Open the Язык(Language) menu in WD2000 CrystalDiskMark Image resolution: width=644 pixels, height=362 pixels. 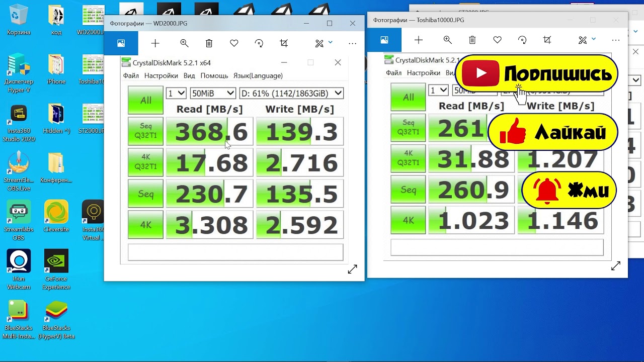click(258, 75)
